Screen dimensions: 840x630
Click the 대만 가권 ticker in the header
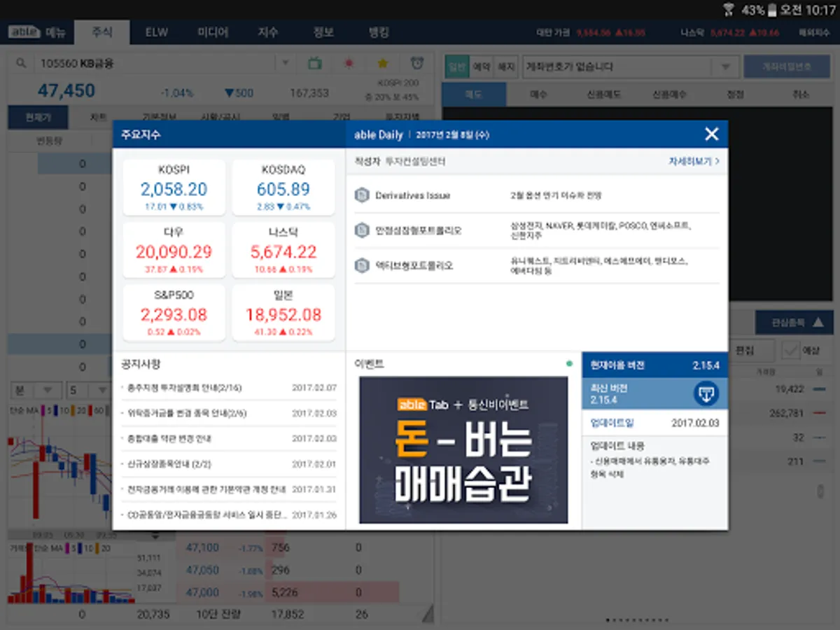click(591, 32)
